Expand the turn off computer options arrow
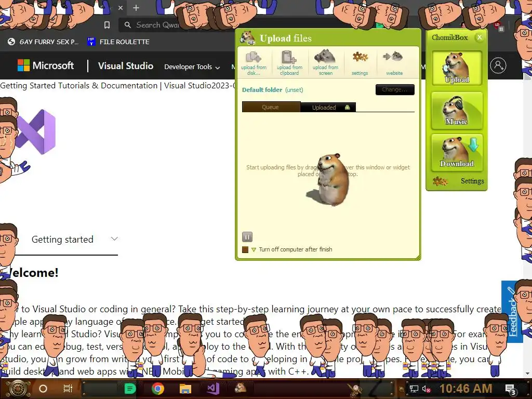Image resolution: width=532 pixels, height=399 pixels. click(254, 250)
